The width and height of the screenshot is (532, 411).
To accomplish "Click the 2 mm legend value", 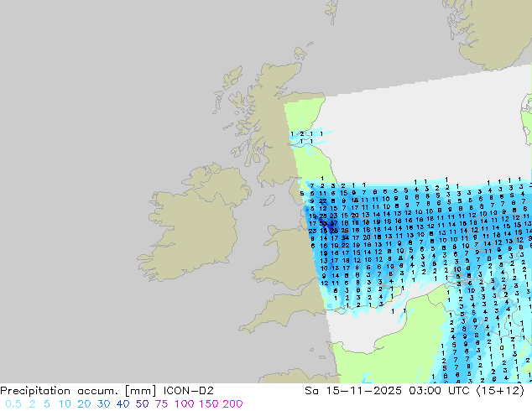I will tap(32, 404).
